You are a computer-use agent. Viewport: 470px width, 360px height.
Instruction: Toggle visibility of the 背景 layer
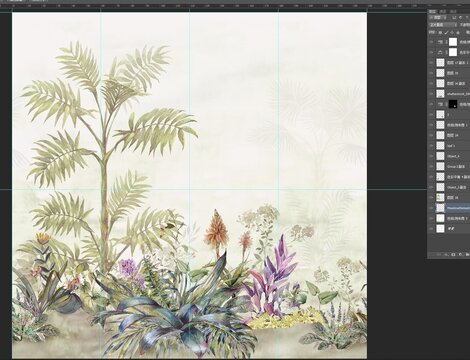click(x=432, y=229)
